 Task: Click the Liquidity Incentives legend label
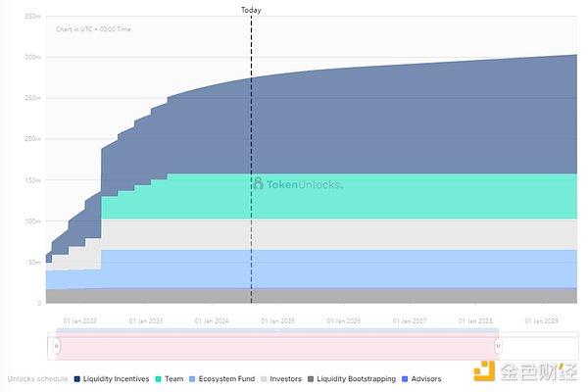click(x=117, y=379)
